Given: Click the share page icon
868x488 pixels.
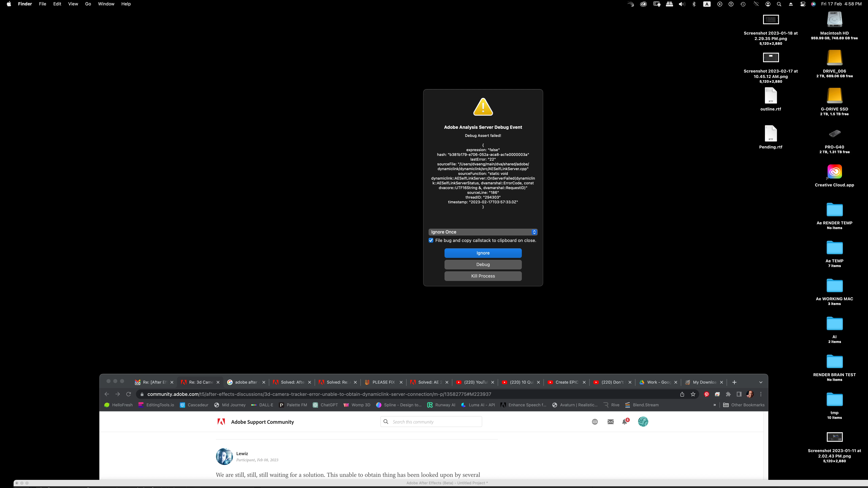Looking at the screenshot, I should 682,394.
